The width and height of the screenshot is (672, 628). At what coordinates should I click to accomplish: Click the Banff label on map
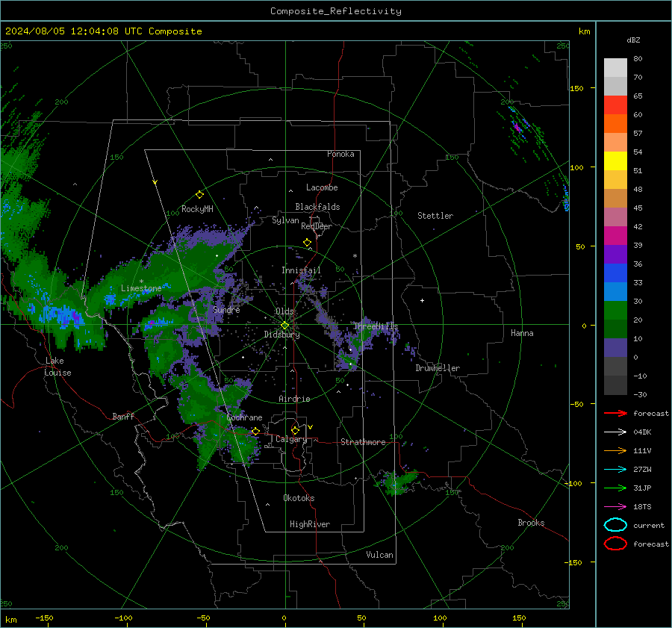click(x=123, y=416)
